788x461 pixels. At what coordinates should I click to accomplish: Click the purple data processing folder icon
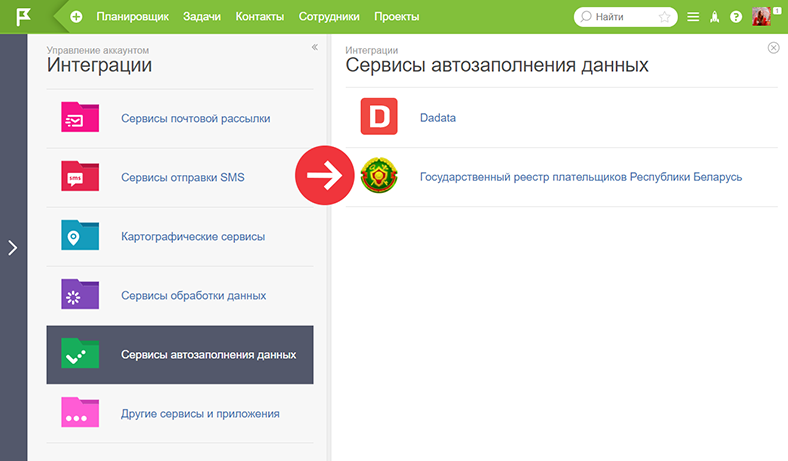point(80,294)
